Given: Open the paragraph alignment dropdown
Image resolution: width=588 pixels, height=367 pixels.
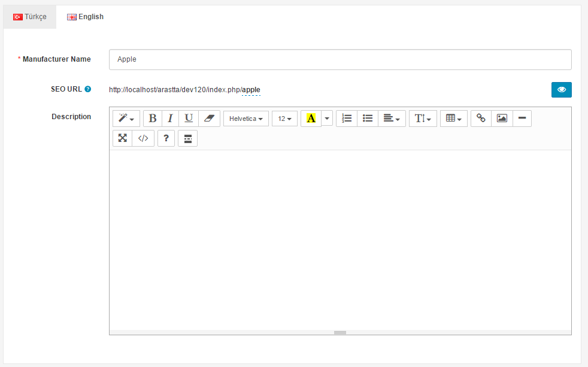Looking at the screenshot, I should click(392, 119).
